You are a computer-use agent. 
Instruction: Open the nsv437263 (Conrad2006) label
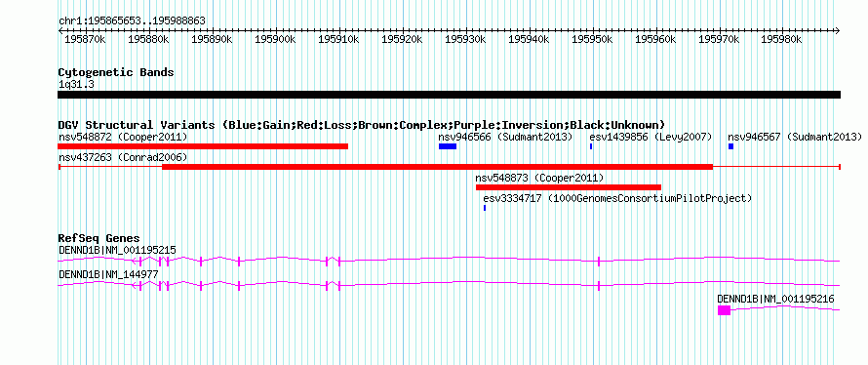pos(123,157)
